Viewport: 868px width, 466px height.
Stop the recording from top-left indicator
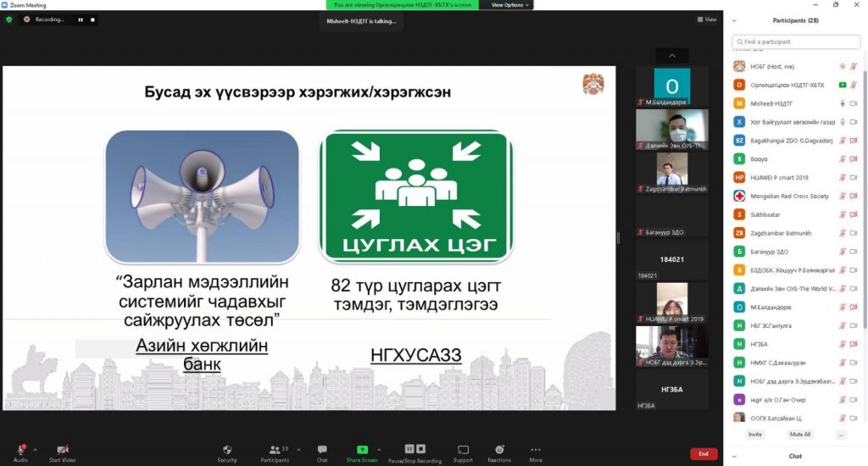pos(92,19)
